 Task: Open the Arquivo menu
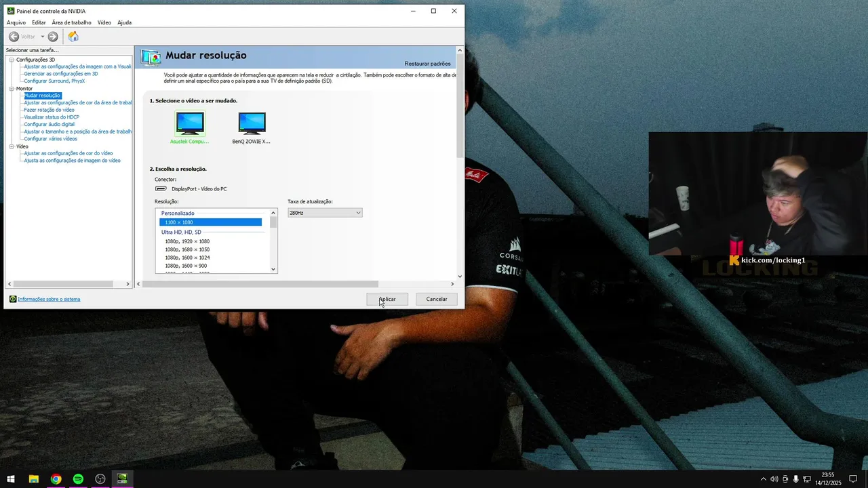(16, 22)
